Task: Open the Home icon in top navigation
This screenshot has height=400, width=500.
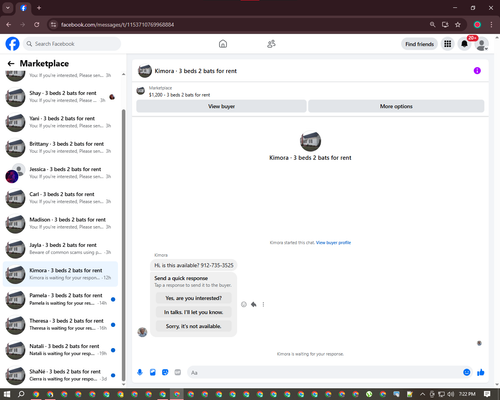Action: click(x=223, y=44)
